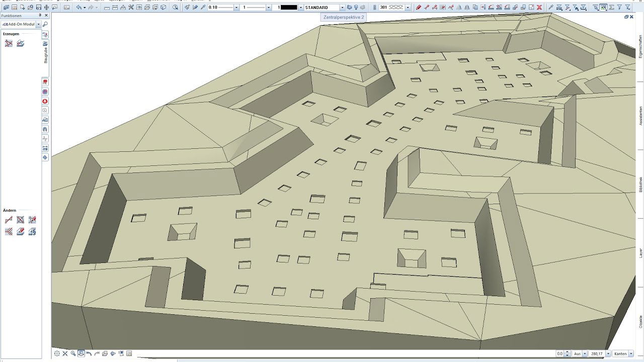The width and height of the screenshot is (644, 362).
Task: Expand the undo history arrow
Action: point(85,8)
